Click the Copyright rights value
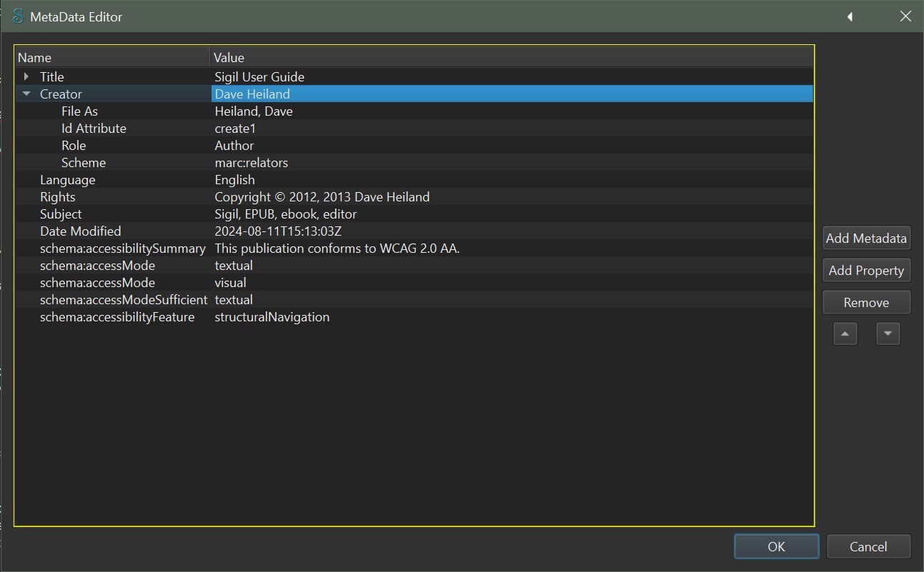Image resolution: width=924 pixels, height=572 pixels. [322, 196]
